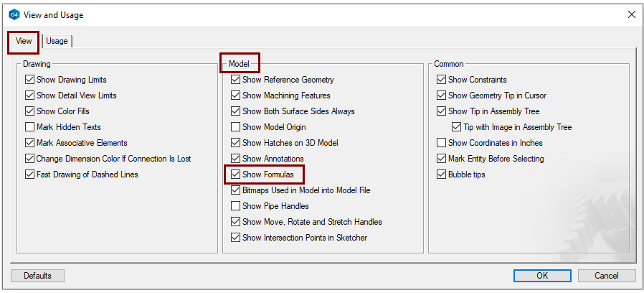Close the View and Usage dialog
Image resolution: width=644 pixels, height=293 pixels.
[x=632, y=14]
